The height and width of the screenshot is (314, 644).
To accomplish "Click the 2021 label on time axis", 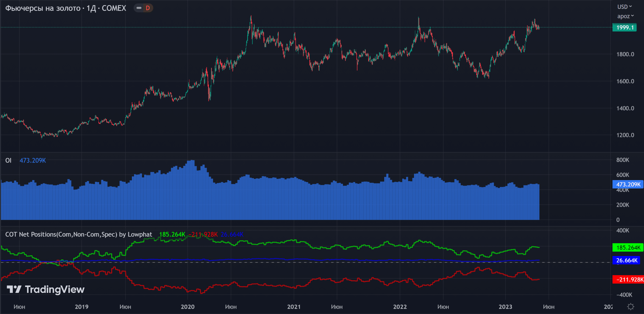I will (294, 307).
